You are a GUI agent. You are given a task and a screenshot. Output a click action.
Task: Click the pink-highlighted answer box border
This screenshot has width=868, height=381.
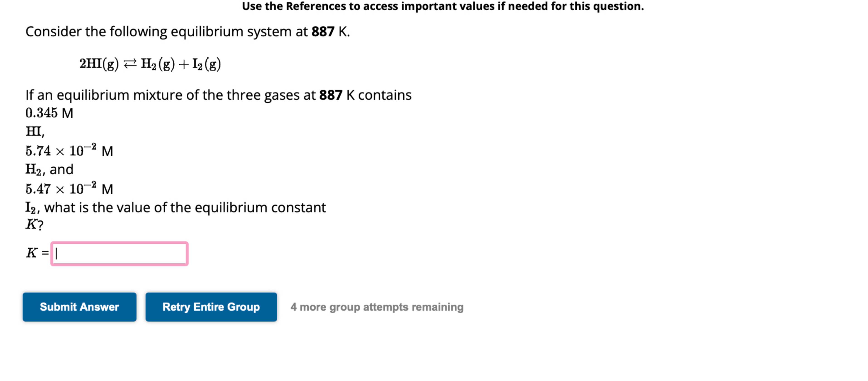(120, 242)
